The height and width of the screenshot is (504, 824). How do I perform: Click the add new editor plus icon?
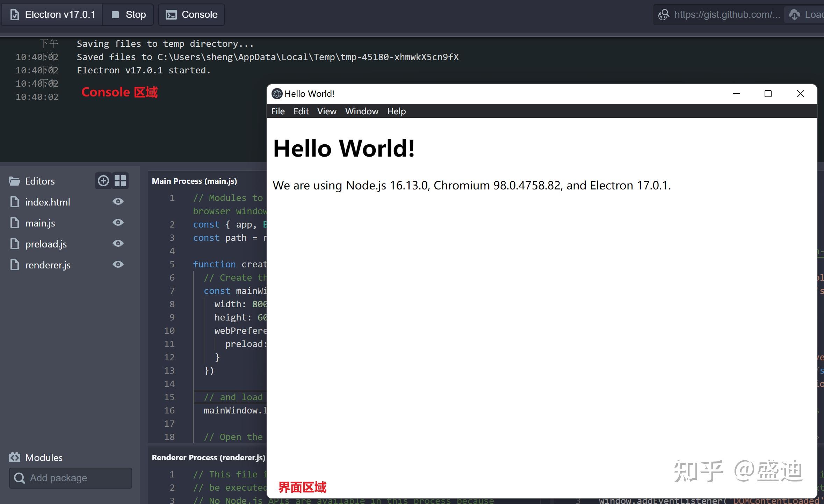103,180
